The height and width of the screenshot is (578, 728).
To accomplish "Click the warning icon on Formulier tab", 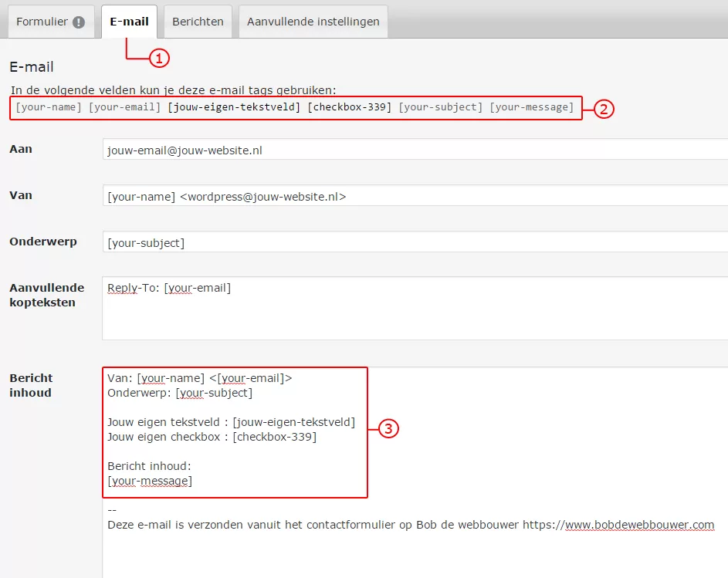I will (79, 22).
